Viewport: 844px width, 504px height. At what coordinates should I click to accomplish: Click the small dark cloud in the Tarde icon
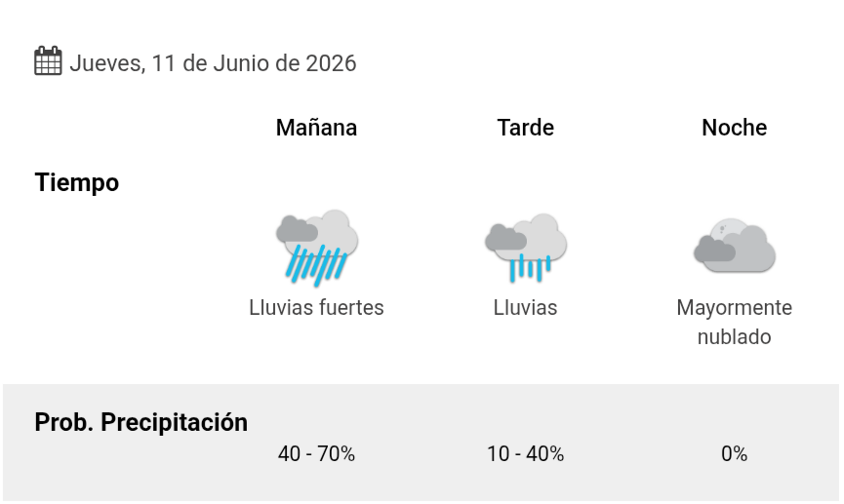(504, 237)
